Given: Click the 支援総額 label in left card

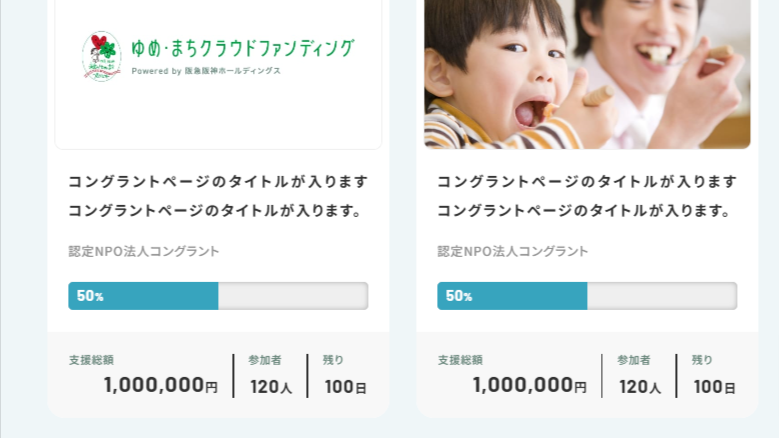Looking at the screenshot, I should [x=91, y=360].
